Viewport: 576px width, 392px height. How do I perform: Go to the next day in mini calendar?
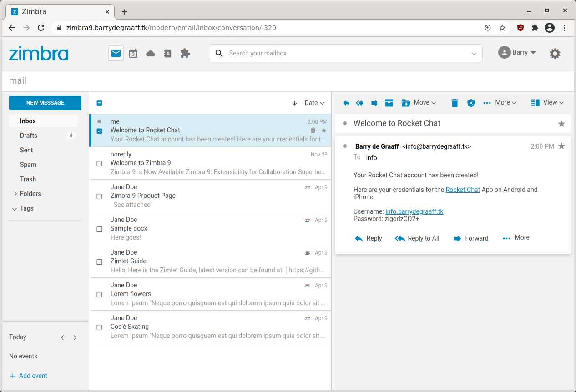point(75,337)
